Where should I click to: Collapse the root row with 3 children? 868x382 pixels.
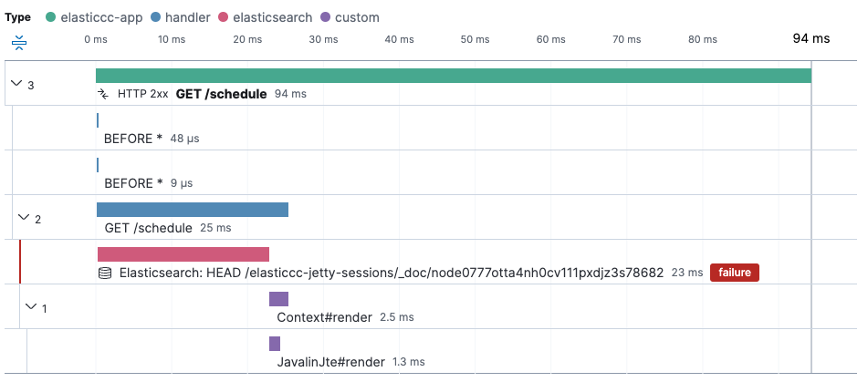16,84
